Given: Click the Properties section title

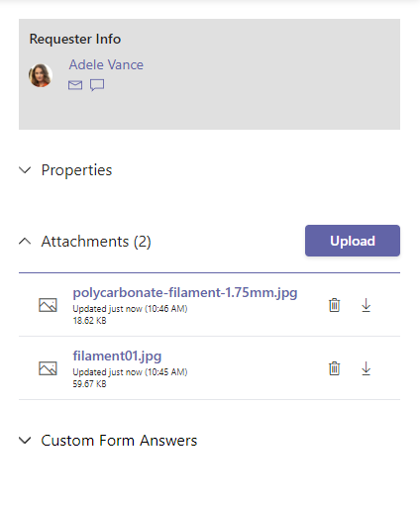Looking at the screenshot, I should [x=76, y=170].
